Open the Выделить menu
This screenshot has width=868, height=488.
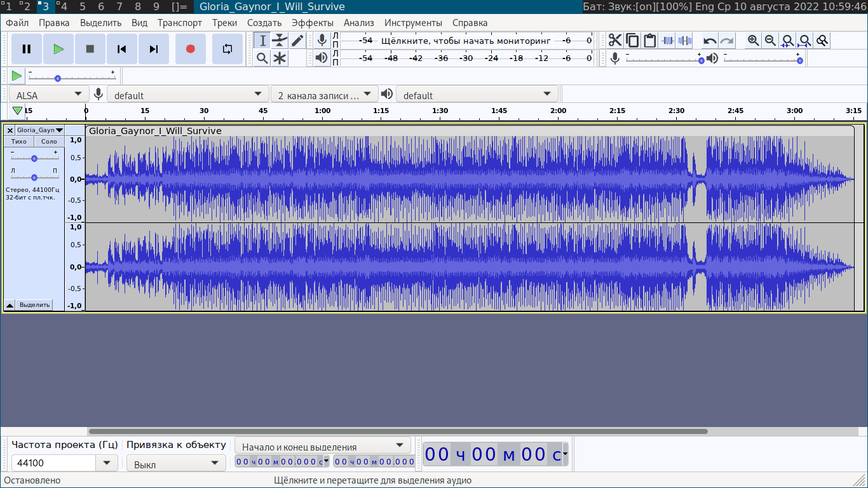(x=100, y=23)
